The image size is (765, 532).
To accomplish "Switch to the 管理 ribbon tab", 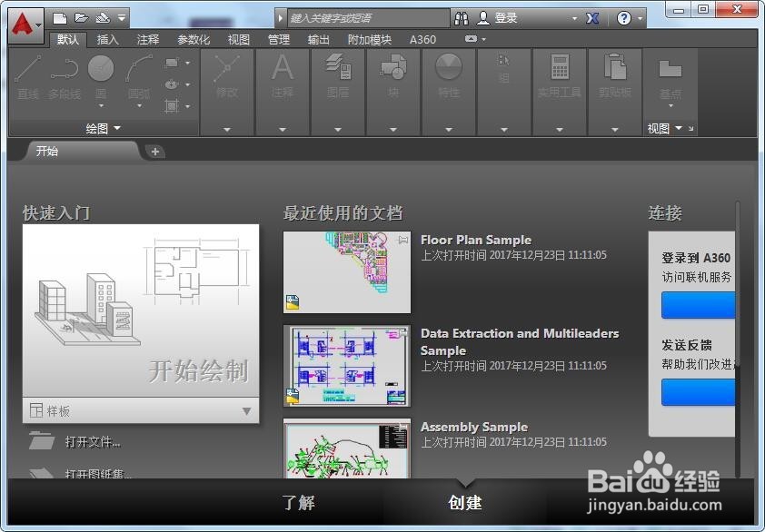I will coord(279,40).
